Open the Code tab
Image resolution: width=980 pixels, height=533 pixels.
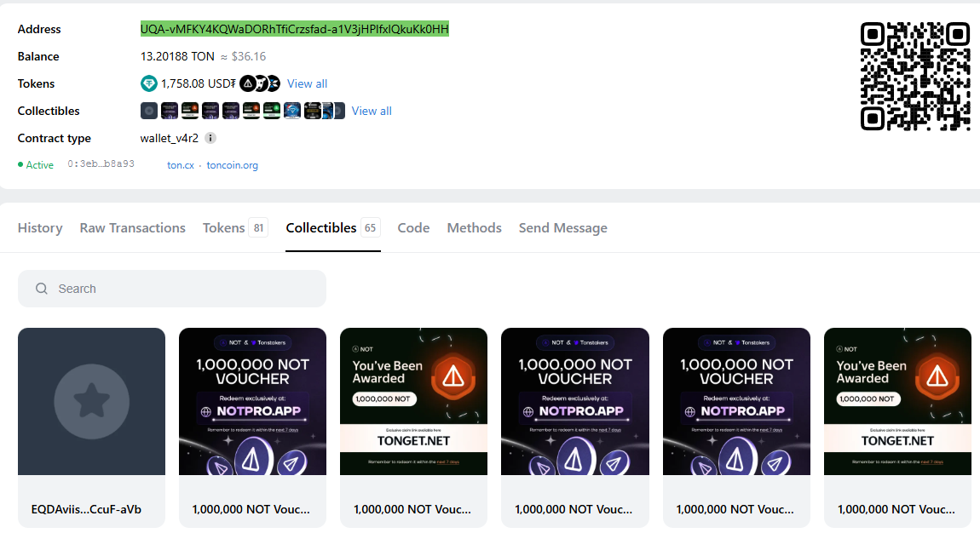[414, 228]
